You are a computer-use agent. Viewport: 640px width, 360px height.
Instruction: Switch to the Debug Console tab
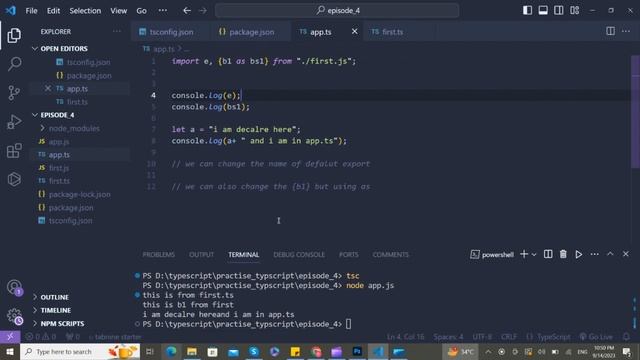(299, 254)
